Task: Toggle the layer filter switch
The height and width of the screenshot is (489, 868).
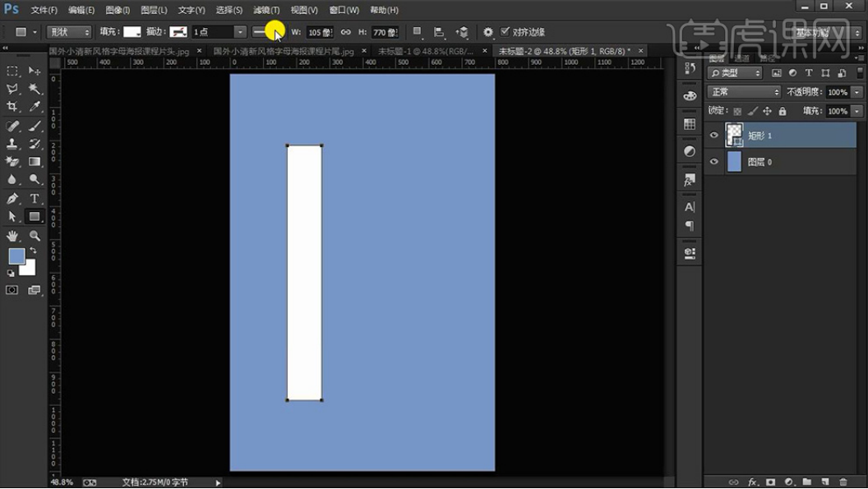Action: coord(860,73)
